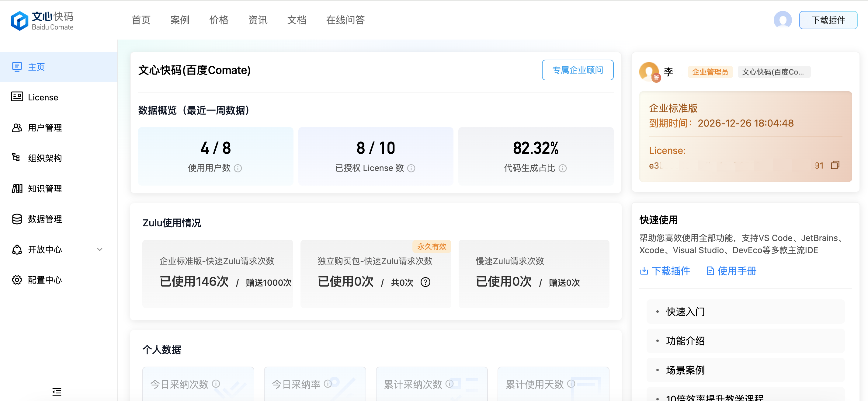Select the License sidebar menu text
This screenshot has width=868, height=401.
[43, 97]
